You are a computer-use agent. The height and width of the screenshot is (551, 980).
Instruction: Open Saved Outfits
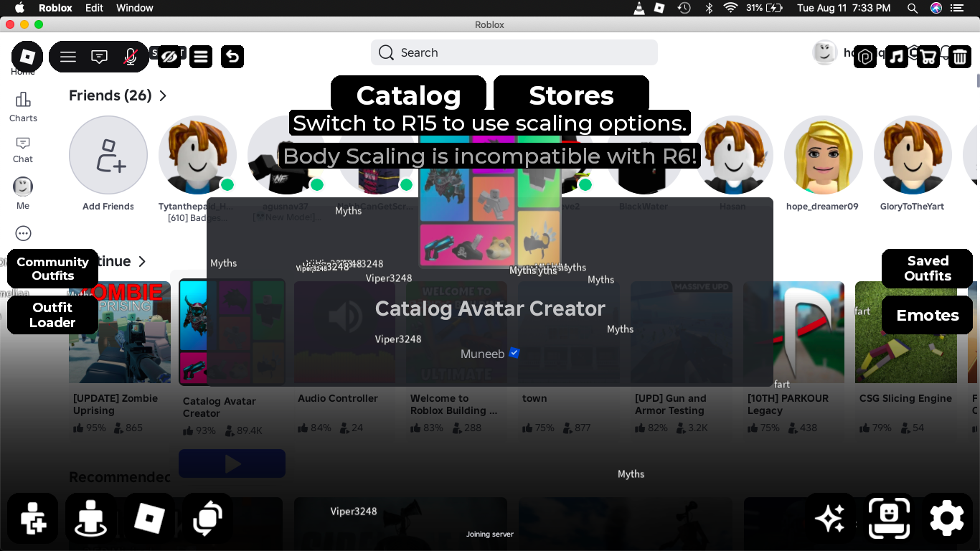tap(927, 268)
